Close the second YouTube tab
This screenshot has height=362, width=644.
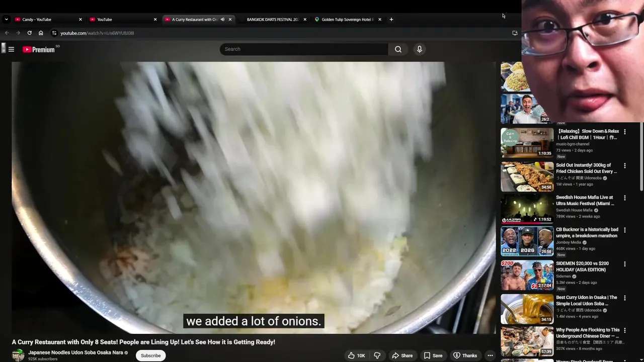pyautogui.click(x=155, y=20)
